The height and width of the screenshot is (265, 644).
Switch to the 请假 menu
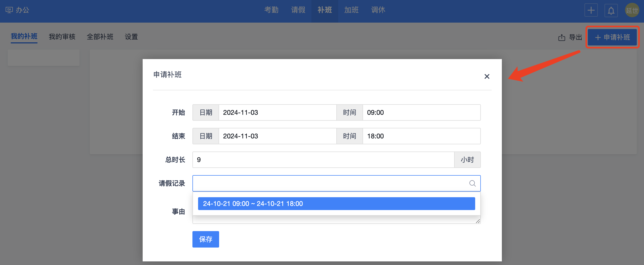coord(298,10)
